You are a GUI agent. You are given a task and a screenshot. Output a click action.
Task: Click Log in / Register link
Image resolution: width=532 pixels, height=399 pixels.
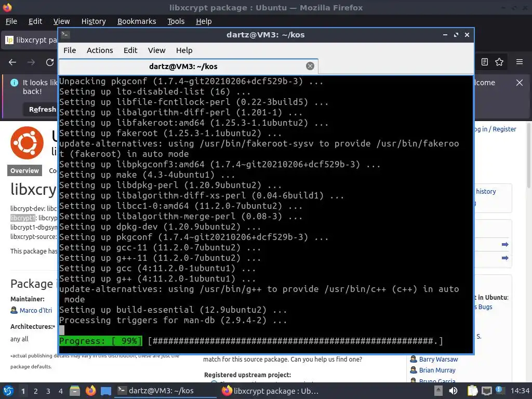(495, 129)
